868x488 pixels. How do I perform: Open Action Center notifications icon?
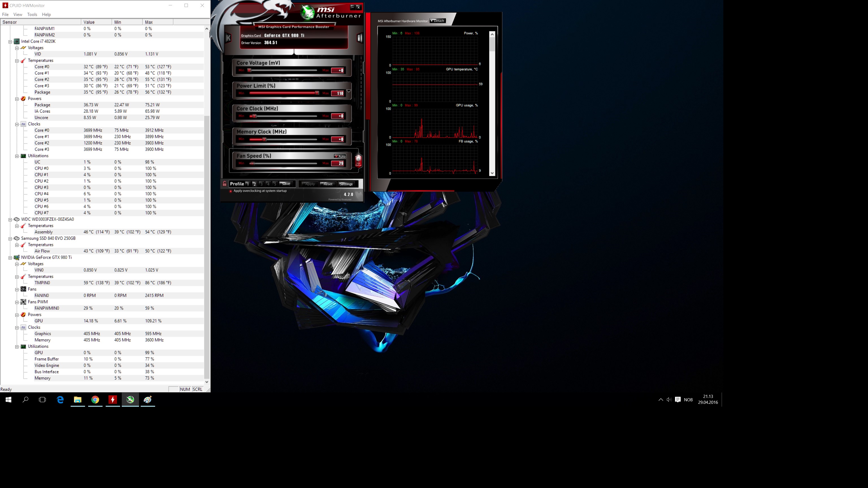click(678, 399)
